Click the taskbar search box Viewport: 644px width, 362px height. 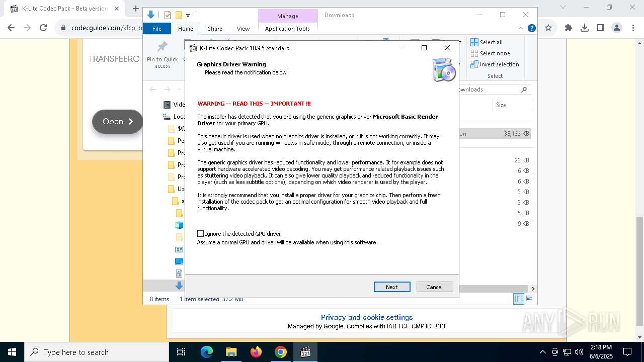97,352
